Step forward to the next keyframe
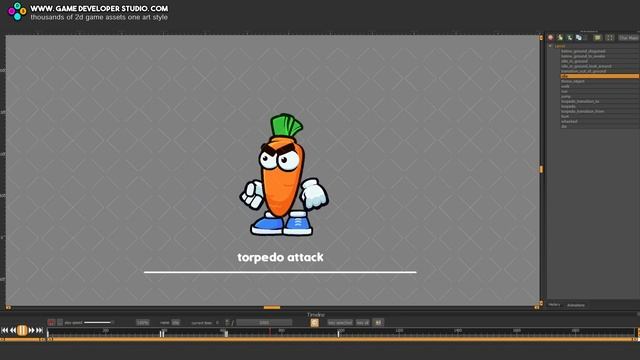 pos(31,330)
